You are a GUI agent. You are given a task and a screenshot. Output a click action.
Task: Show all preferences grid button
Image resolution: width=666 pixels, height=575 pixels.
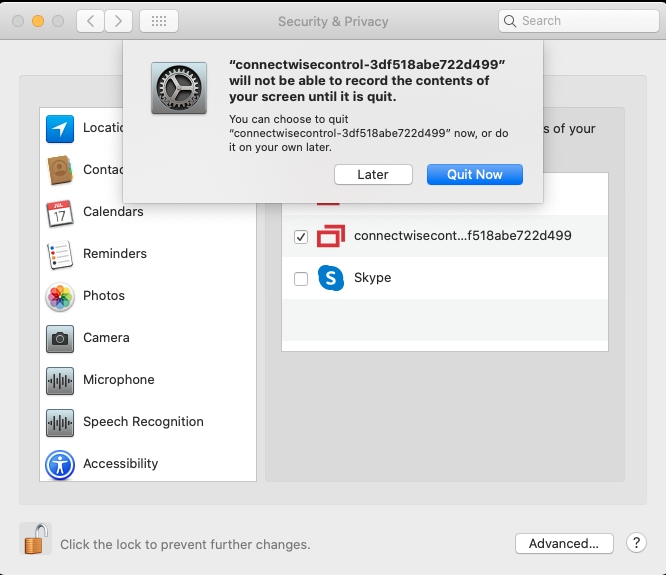point(159,21)
